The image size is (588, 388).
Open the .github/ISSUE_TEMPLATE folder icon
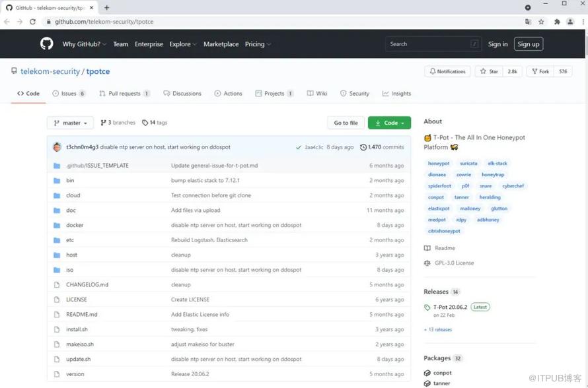click(57, 166)
